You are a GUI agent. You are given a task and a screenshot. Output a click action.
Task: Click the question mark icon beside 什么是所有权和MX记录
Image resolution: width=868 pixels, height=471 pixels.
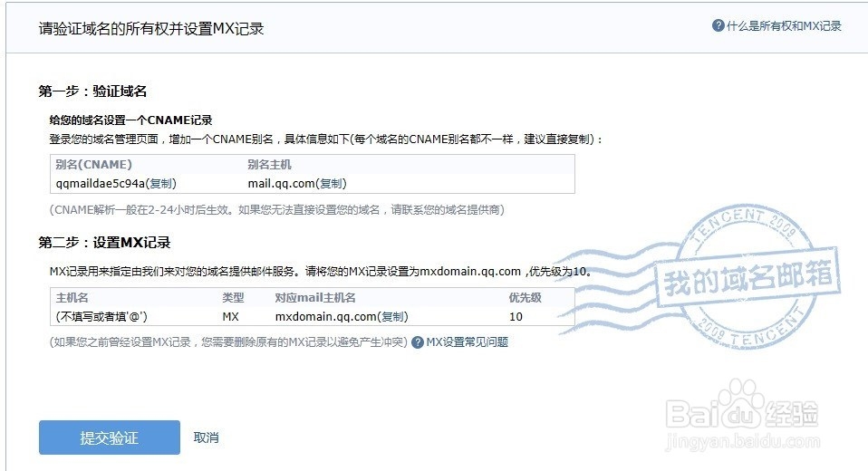(x=718, y=25)
